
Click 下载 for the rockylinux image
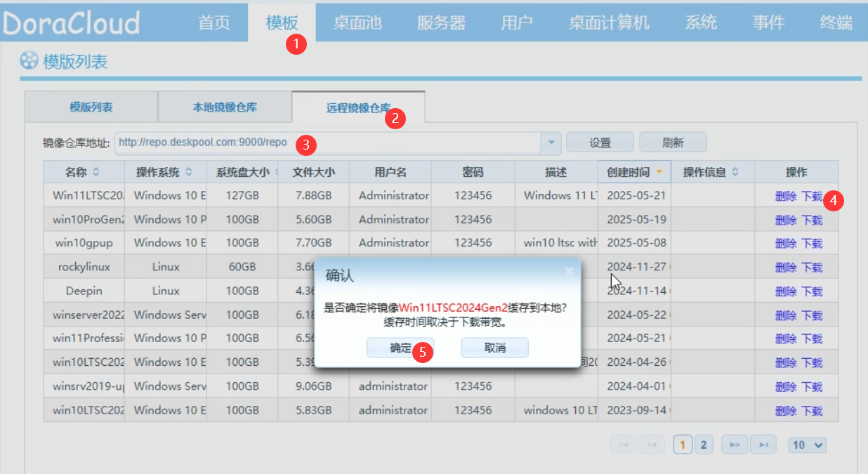coord(812,268)
